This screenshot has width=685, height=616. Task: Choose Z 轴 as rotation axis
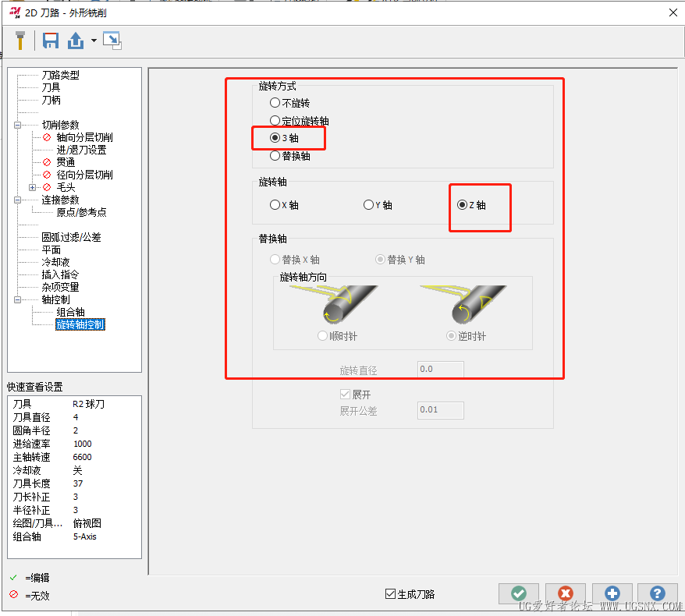point(471,205)
